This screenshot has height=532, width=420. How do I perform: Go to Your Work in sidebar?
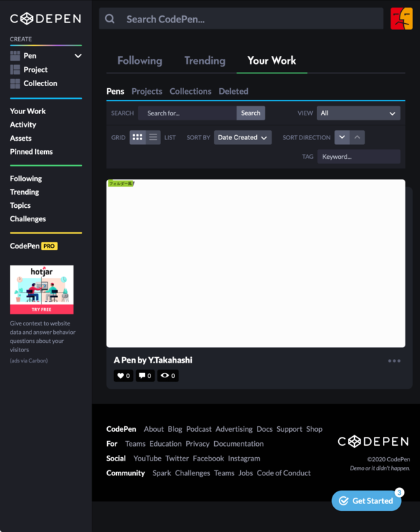click(28, 111)
